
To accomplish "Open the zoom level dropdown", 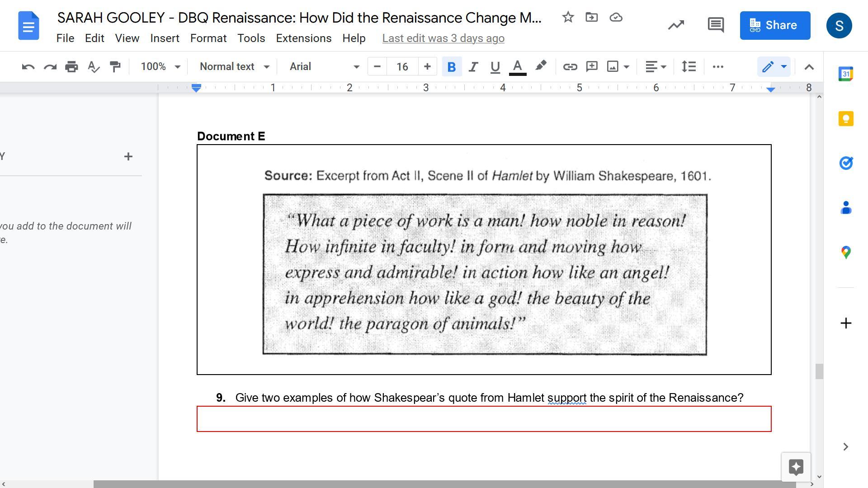I will (x=160, y=67).
